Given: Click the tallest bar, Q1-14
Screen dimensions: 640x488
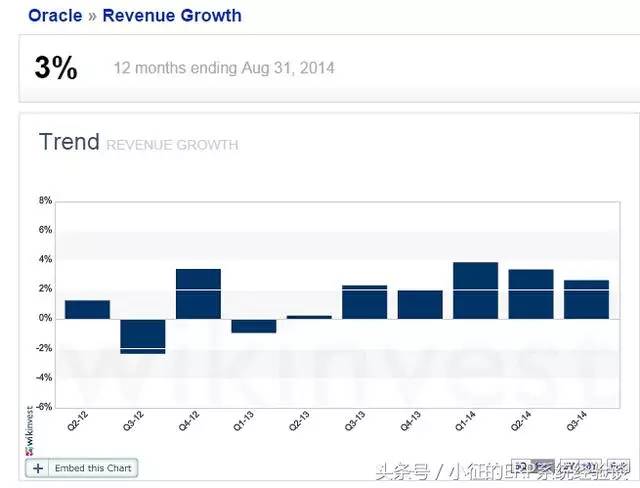Looking at the screenshot, I should pos(475,290).
